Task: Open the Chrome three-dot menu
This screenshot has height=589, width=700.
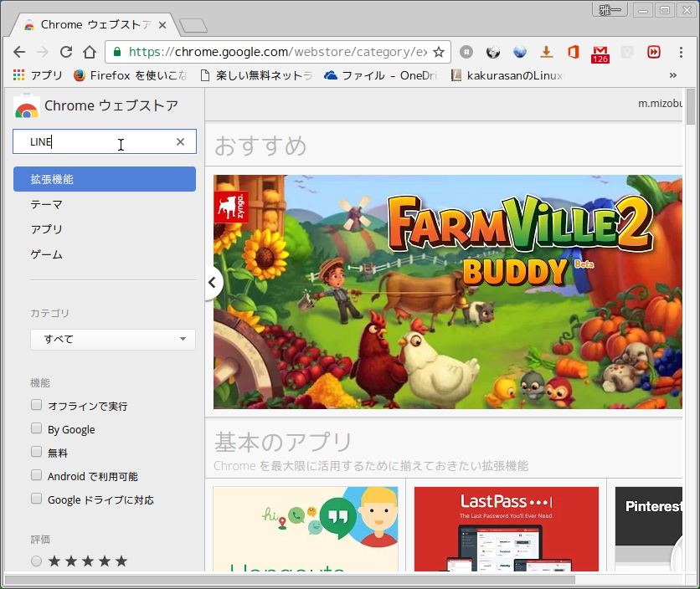Action: 681,52
